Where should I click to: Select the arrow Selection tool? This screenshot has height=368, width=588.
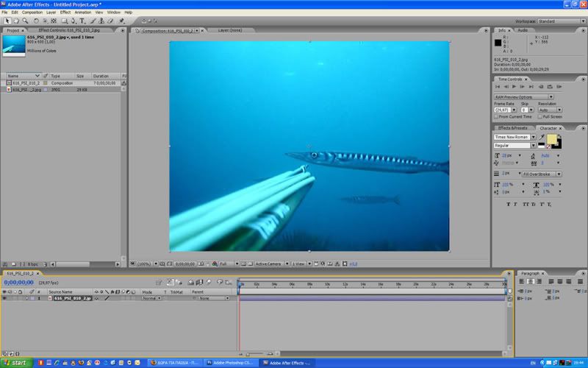7,21
